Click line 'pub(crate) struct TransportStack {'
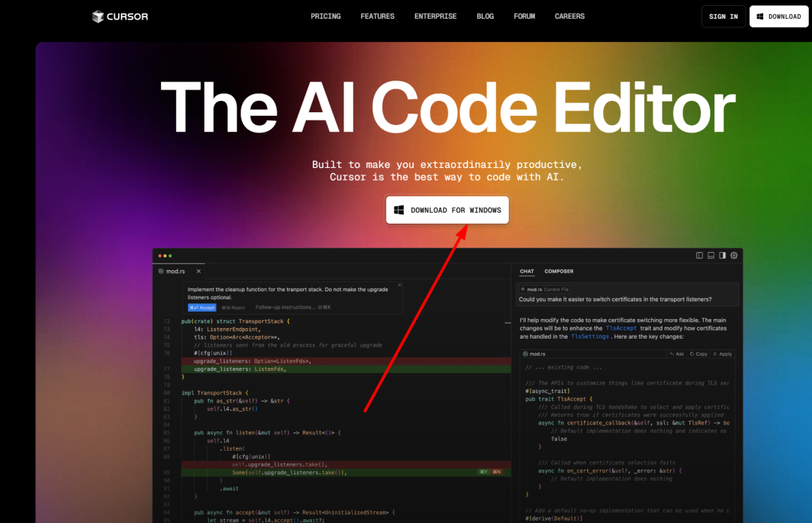 point(235,321)
